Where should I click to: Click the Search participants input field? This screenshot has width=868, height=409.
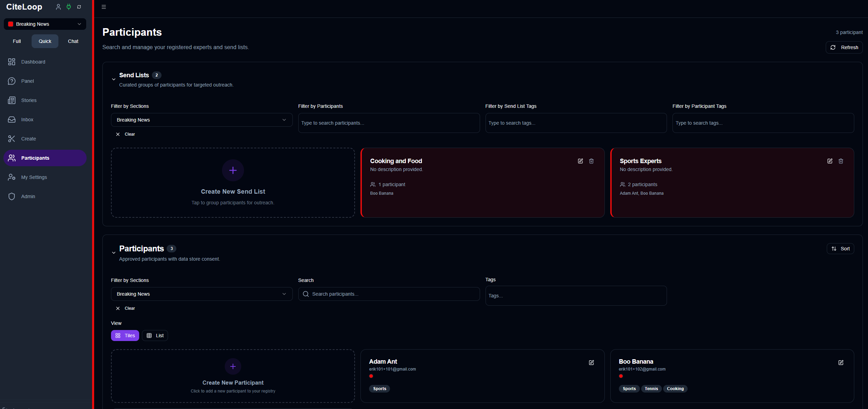coord(389,294)
